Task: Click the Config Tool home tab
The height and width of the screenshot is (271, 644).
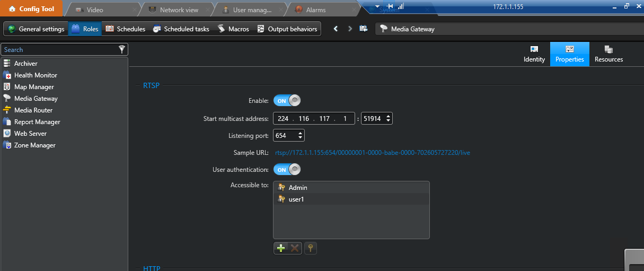Action: click(31, 8)
